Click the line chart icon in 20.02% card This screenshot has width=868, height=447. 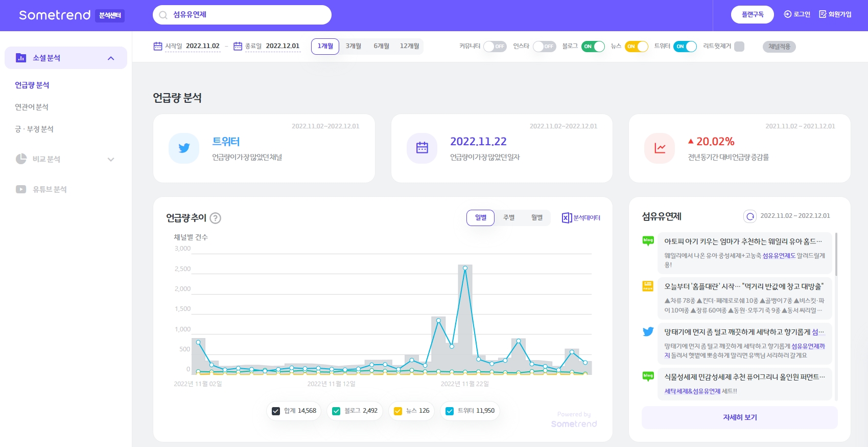pyautogui.click(x=660, y=148)
